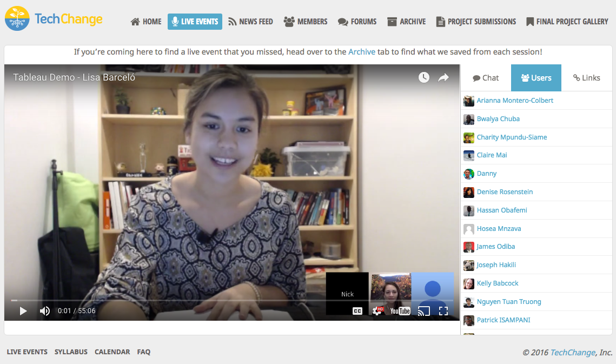Open the Live Events tab
The image size is (616, 364).
pos(195,22)
